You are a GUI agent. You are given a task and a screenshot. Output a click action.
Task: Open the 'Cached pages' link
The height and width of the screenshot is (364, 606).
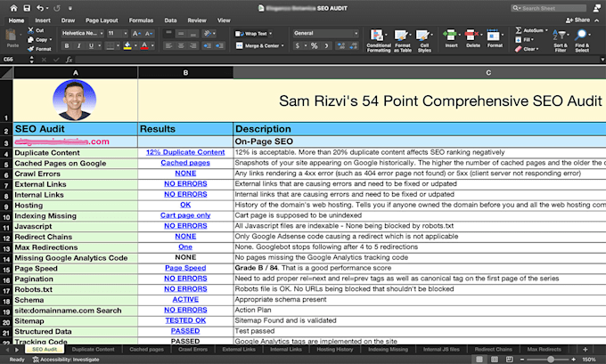[185, 163]
